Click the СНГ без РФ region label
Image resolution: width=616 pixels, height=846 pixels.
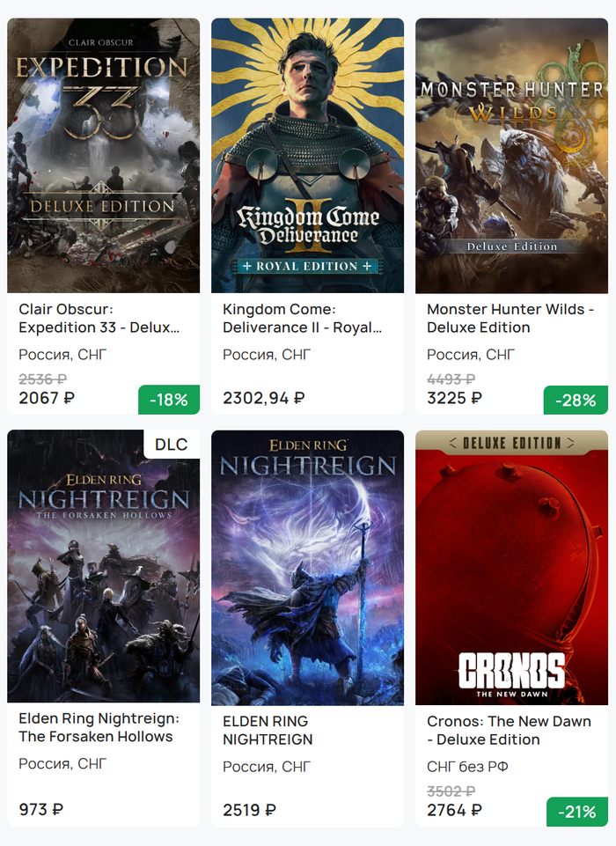[x=467, y=767]
